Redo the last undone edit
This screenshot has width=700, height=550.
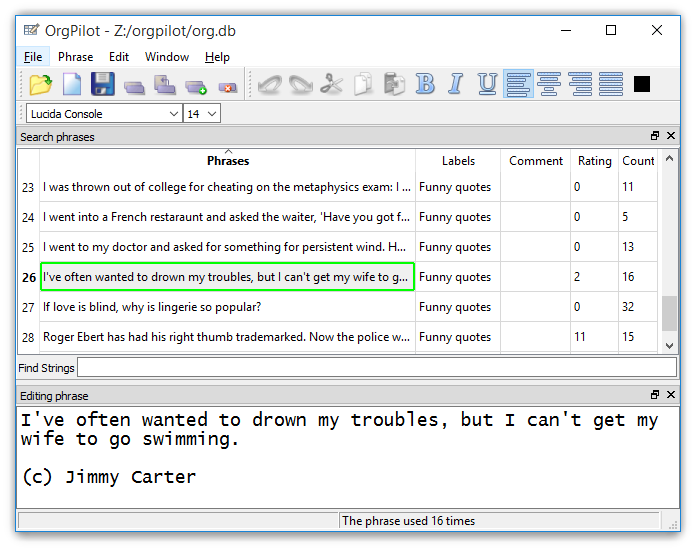[x=300, y=84]
